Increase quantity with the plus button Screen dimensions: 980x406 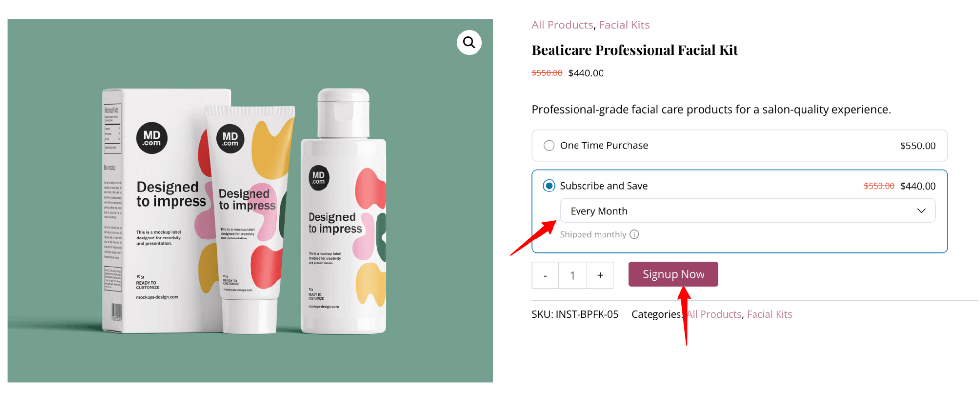click(x=600, y=275)
